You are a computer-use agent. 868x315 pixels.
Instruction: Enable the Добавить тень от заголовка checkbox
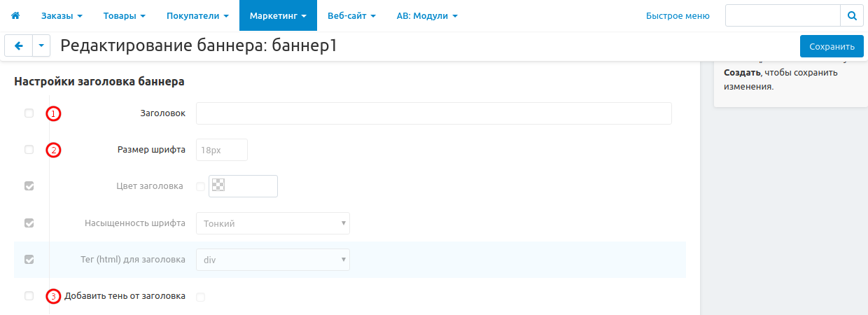pyautogui.click(x=201, y=297)
